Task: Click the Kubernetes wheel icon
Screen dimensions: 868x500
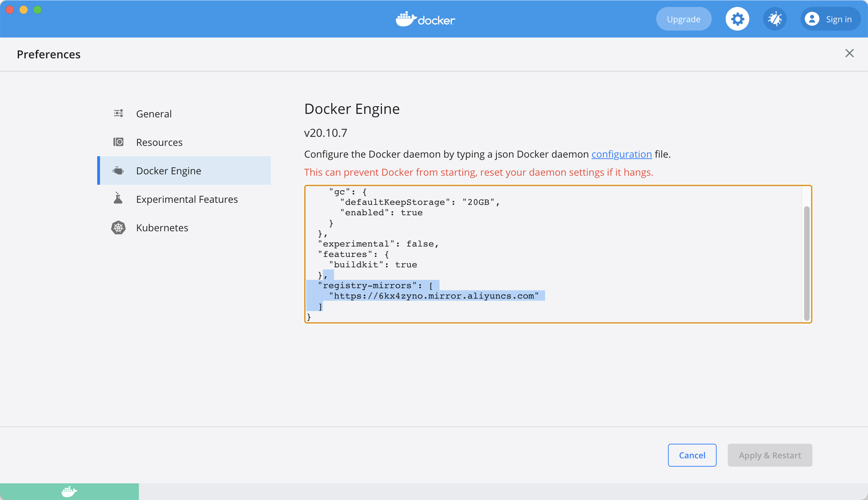Action: point(118,228)
